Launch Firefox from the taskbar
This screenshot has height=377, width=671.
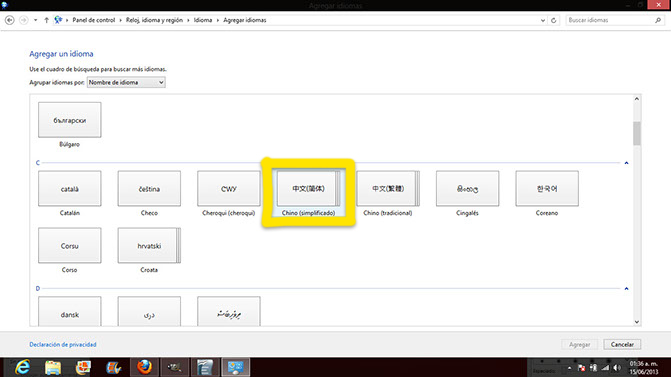(x=144, y=367)
